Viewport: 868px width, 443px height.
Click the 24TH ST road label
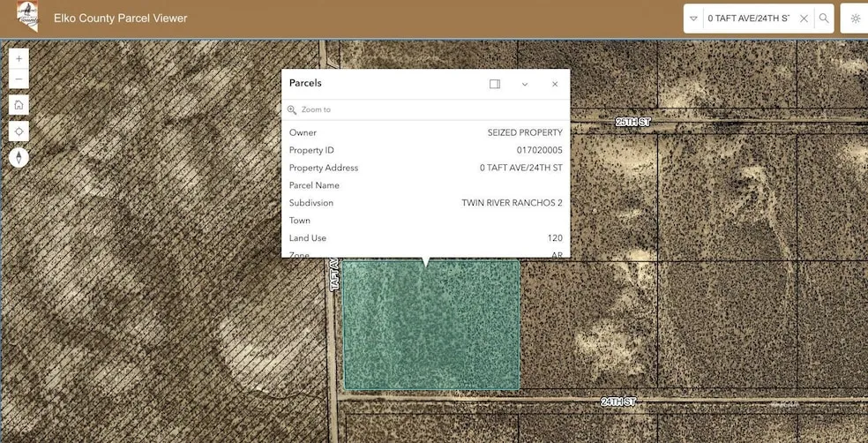618,402
